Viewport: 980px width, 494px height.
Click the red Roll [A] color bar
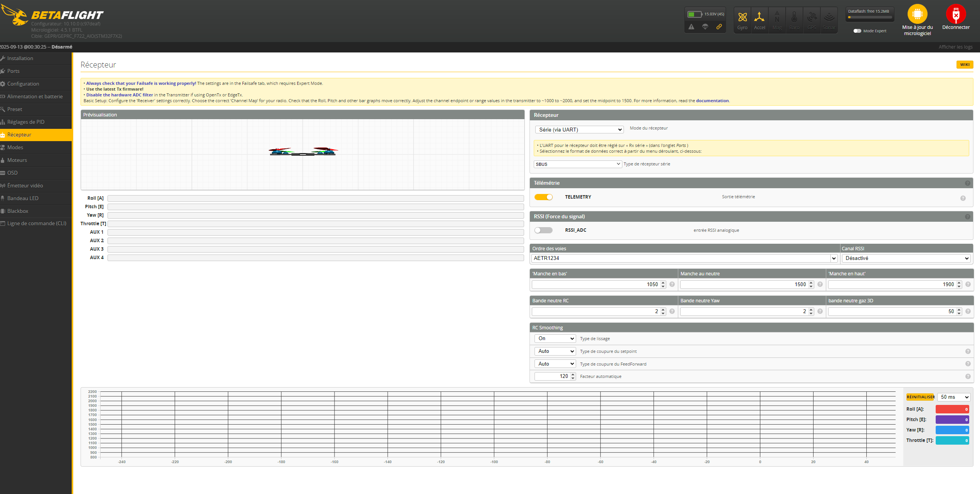952,409
